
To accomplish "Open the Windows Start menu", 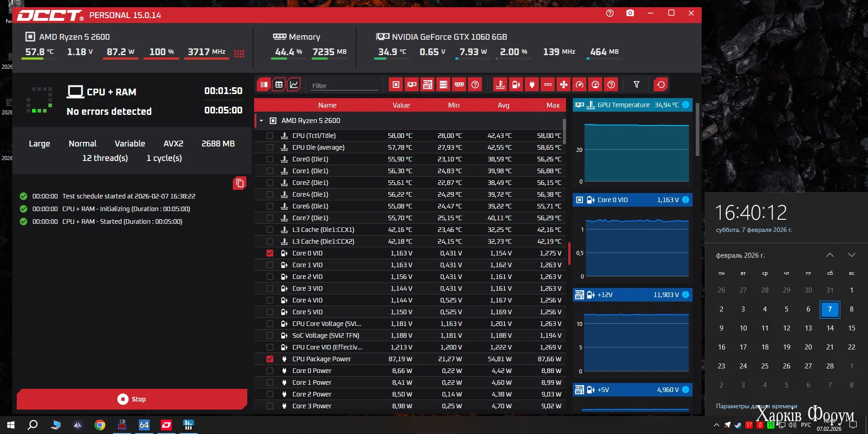I will pos(11,425).
